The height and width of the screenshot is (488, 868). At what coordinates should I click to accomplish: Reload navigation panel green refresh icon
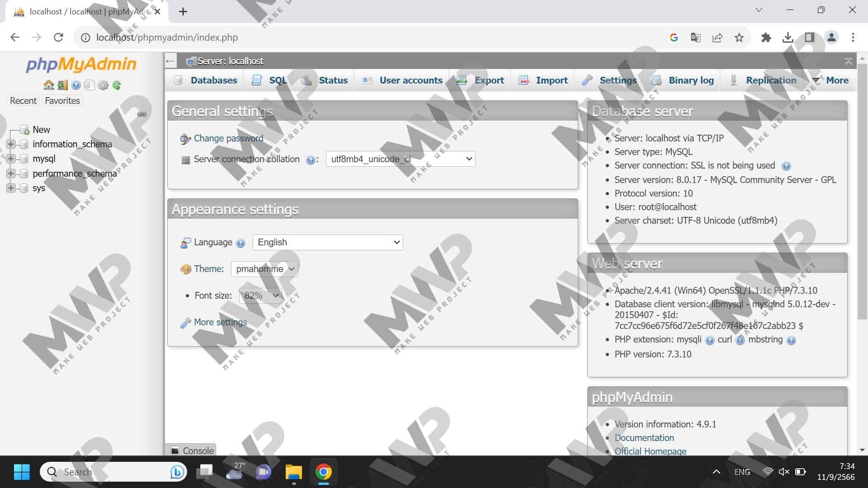[x=117, y=85]
